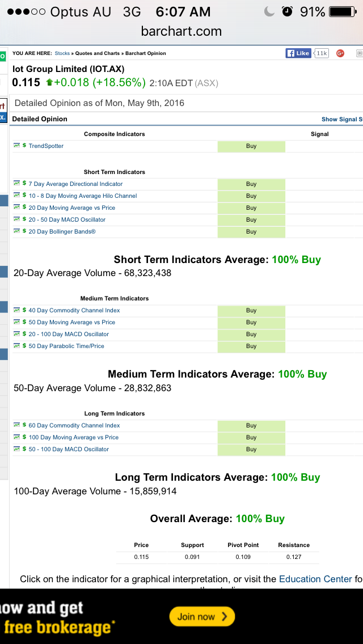363x644 pixels.
Task: Select 20-Day Average Volume 68,323,438 text
Action: coord(92,273)
